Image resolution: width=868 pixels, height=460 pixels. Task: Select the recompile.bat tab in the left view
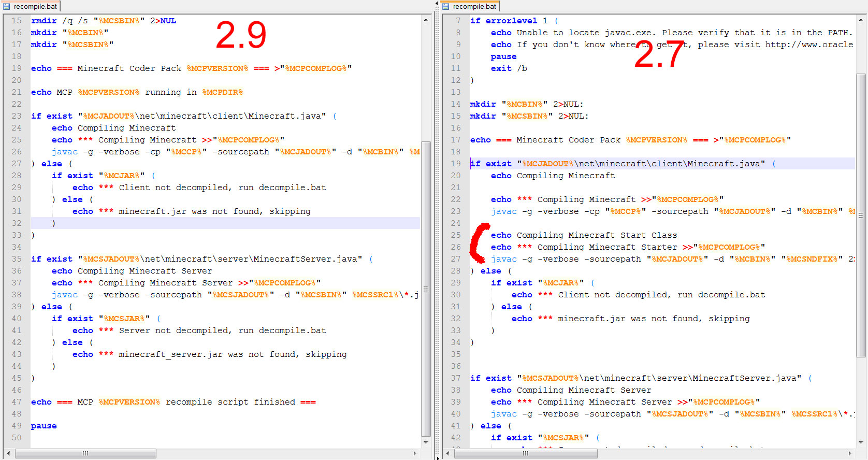point(31,6)
